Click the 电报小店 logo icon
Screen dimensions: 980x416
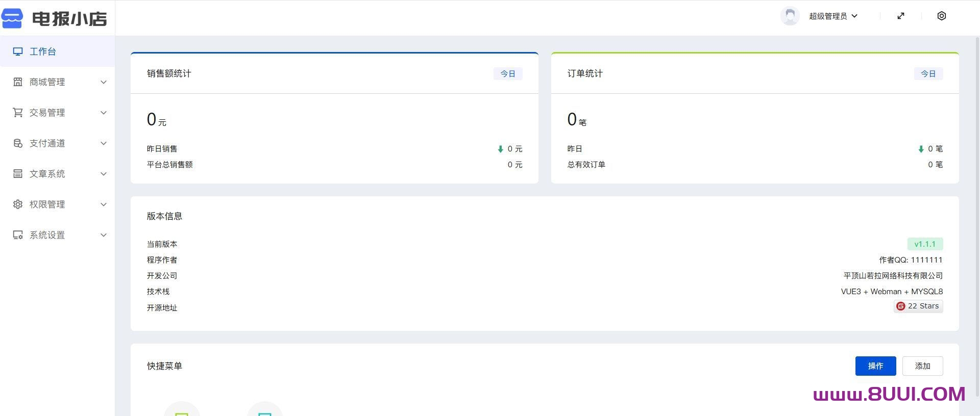(x=12, y=18)
